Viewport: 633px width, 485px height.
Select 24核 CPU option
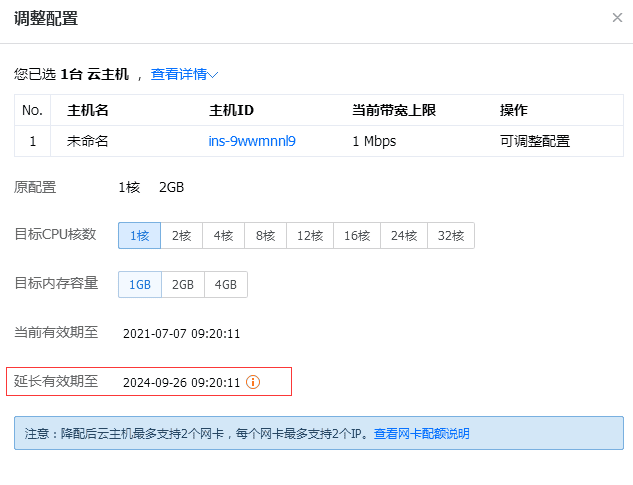click(404, 235)
